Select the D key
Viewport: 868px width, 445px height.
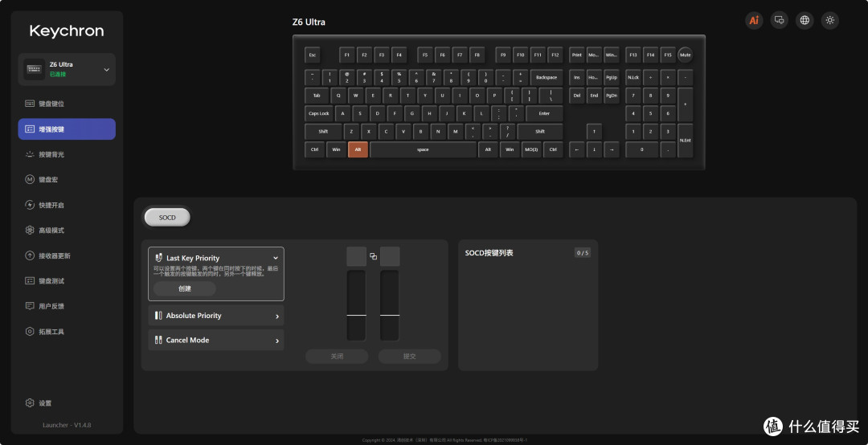(378, 113)
